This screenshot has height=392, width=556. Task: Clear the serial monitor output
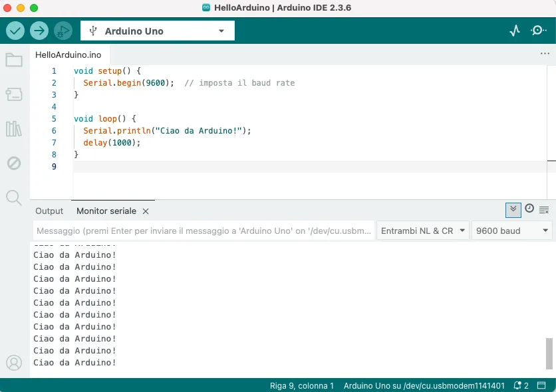coord(544,210)
